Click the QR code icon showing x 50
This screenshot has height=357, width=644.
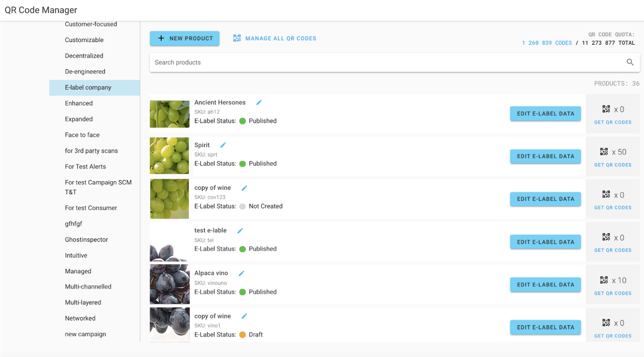[x=604, y=152]
